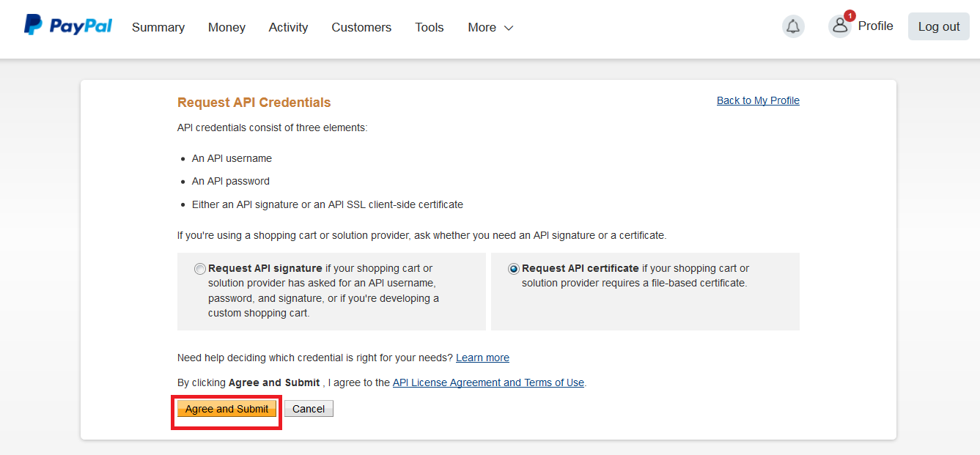This screenshot has height=455, width=980.
Task: Open API License Agreement and Terms of Use
Action: 488,382
